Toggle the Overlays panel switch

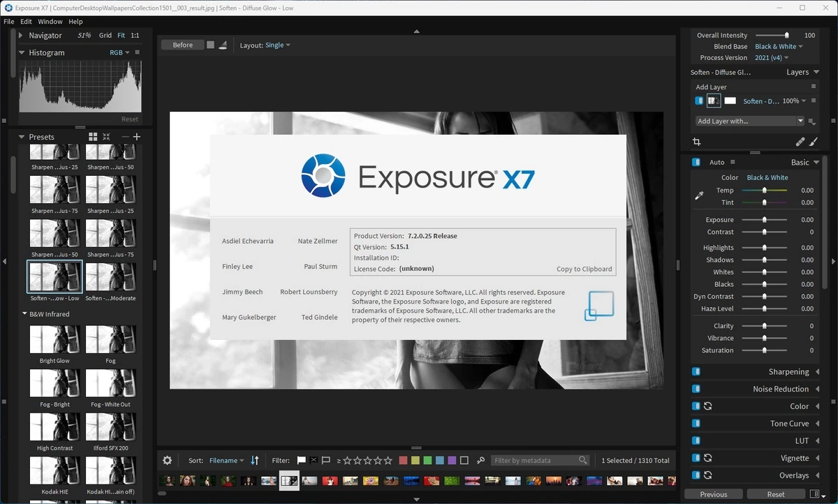pos(696,475)
